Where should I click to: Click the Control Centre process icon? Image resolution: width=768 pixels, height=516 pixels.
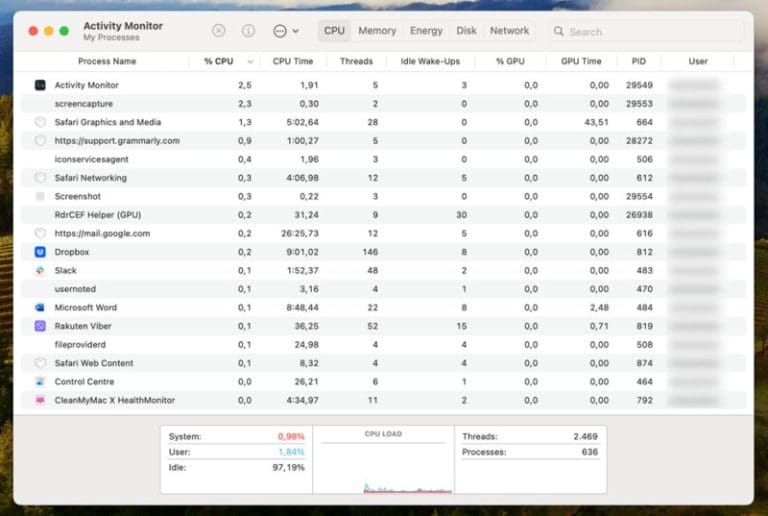(x=40, y=381)
